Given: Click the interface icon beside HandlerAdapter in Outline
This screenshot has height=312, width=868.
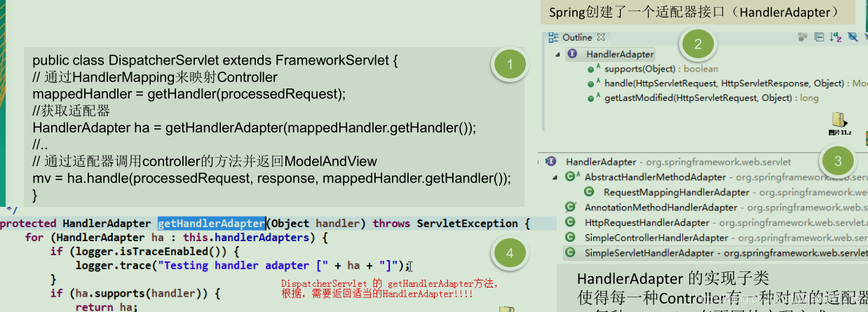Looking at the screenshot, I should coord(572,54).
